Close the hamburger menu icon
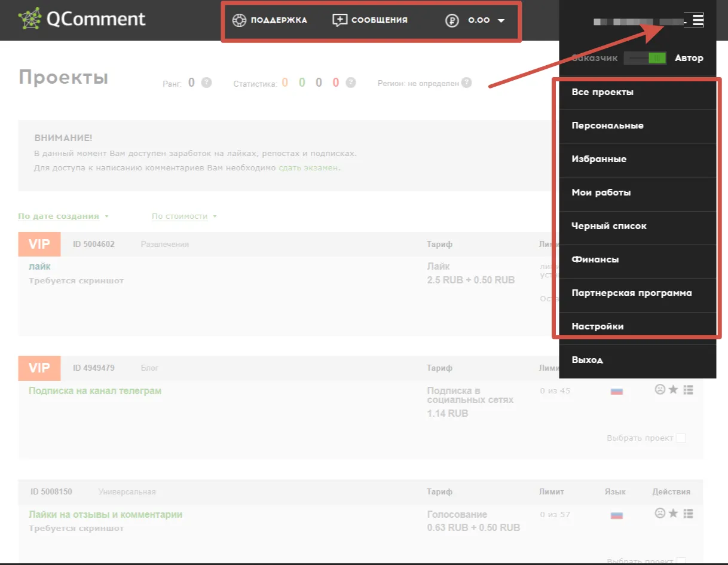 (698, 20)
